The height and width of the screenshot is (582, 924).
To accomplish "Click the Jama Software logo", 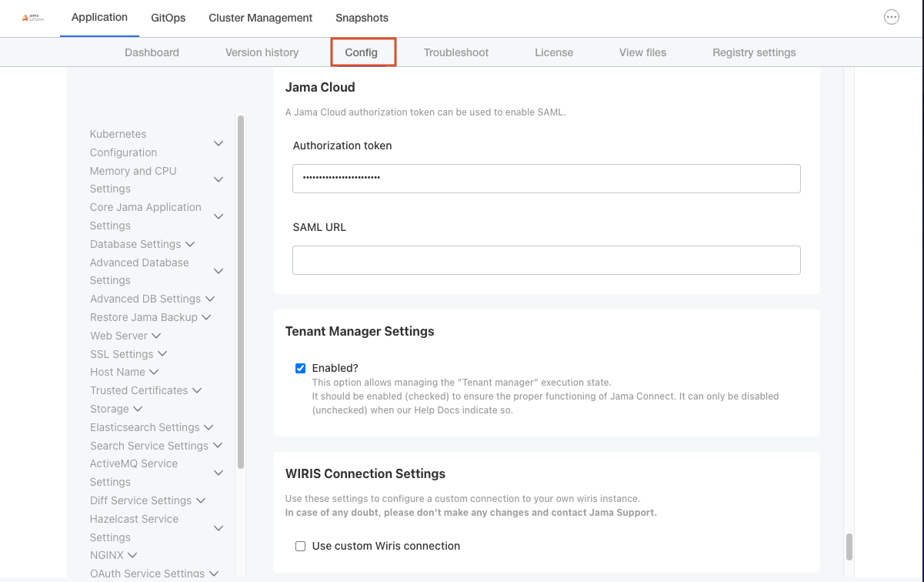I will (33, 17).
